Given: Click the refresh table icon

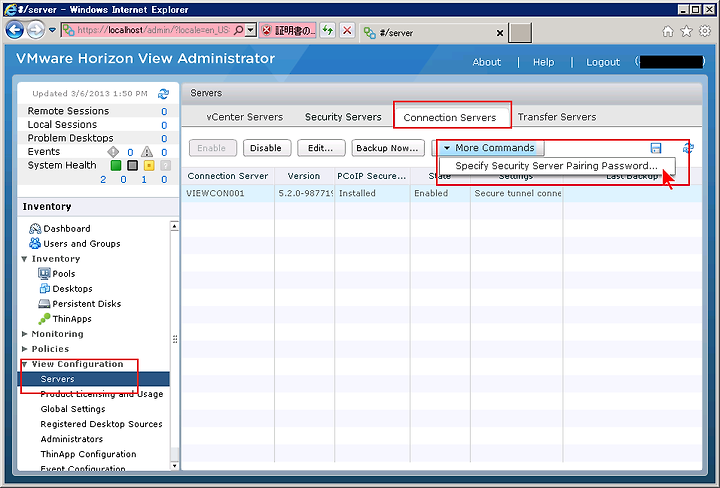Looking at the screenshot, I should (x=687, y=148).
